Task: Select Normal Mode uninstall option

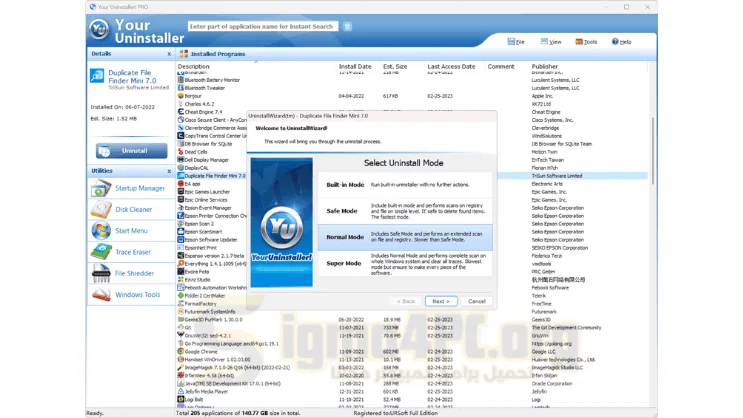Action: click(x=405, y=237)
